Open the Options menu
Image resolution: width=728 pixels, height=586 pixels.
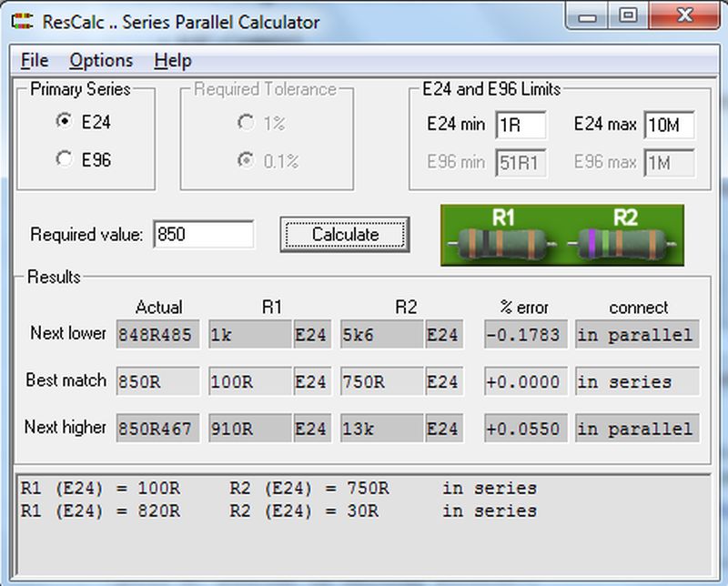101,60
